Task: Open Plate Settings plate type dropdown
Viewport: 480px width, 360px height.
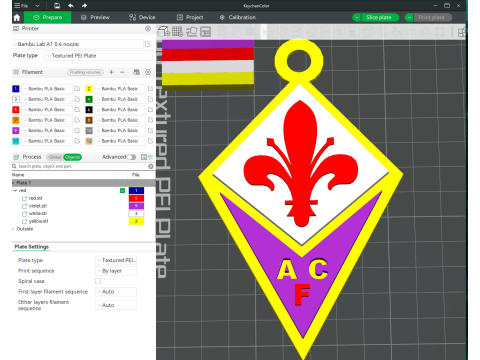Action: (x=116, y=260)
